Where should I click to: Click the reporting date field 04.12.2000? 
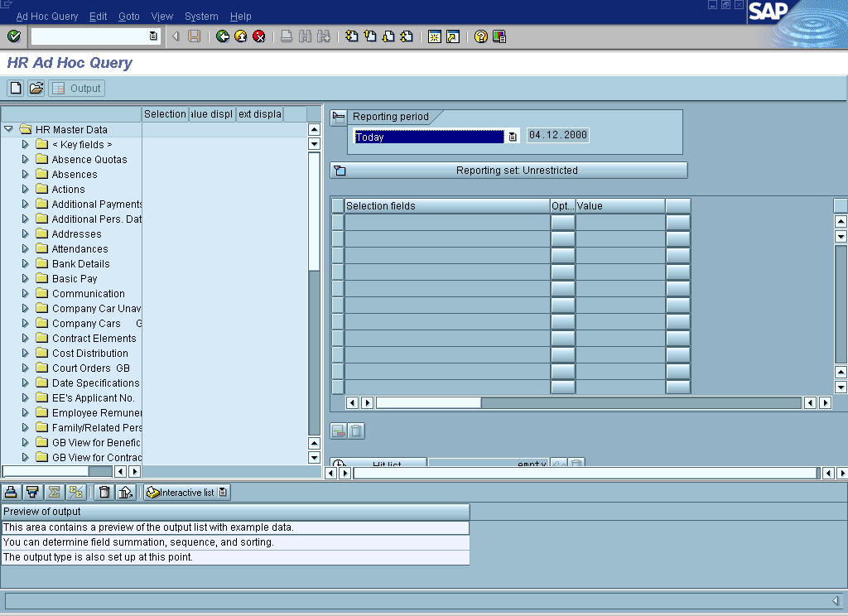pos(558,135)
